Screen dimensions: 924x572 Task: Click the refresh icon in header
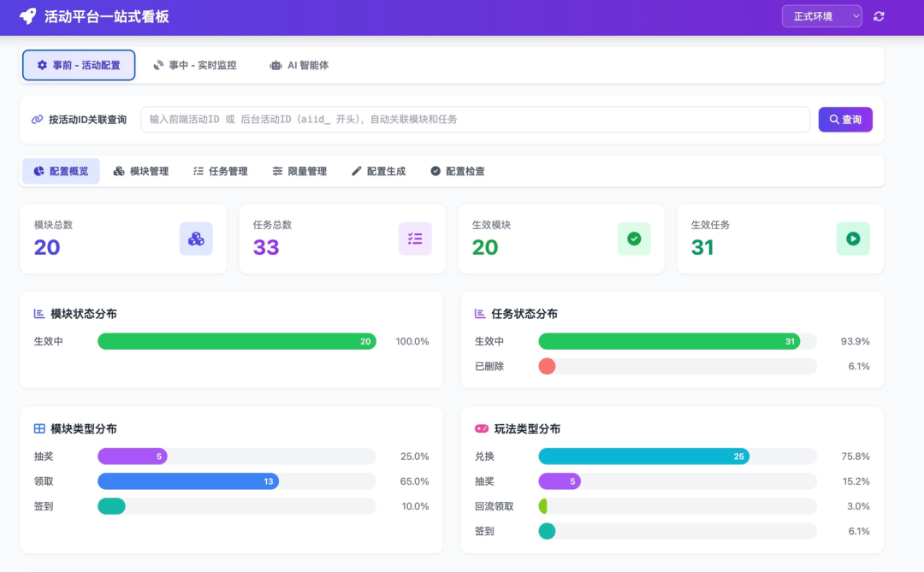pos(879,16)
